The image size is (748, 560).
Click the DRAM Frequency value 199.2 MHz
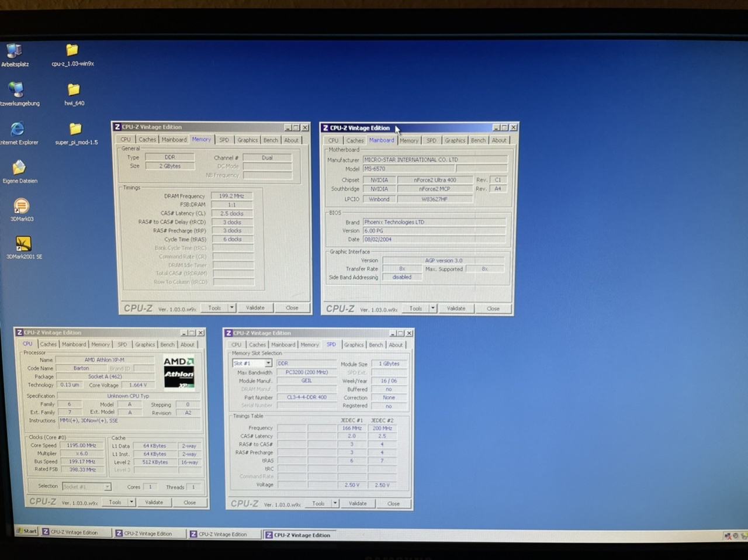tap(232, 196)
